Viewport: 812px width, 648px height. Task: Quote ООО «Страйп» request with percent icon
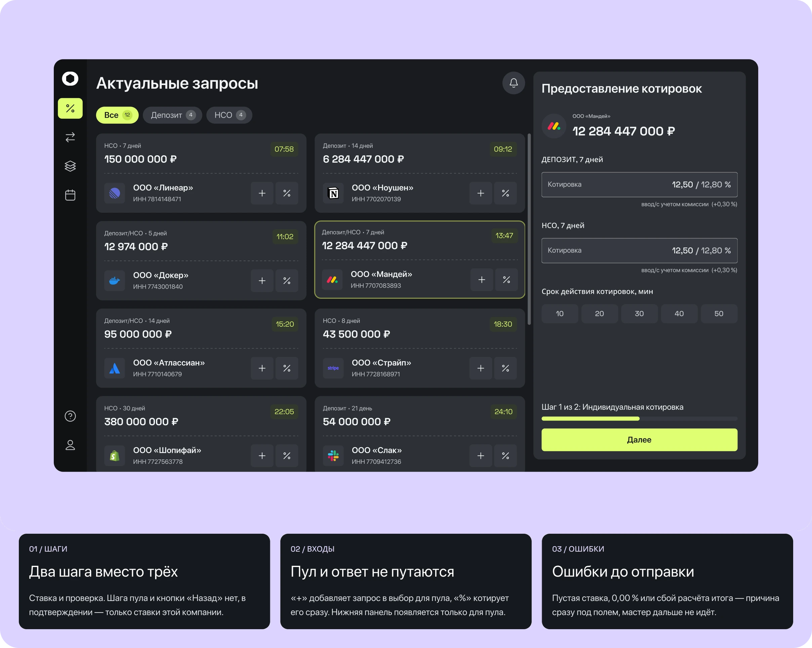pos(505,368)
